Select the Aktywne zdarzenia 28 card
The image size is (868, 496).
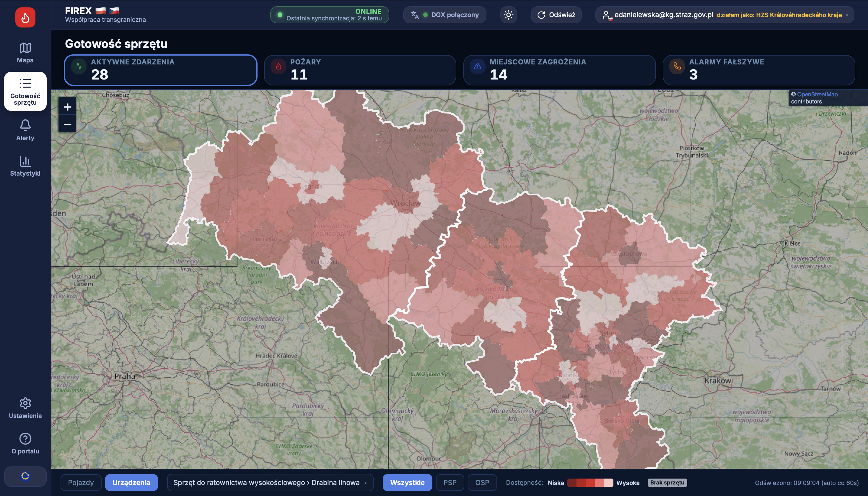[161, 70]
